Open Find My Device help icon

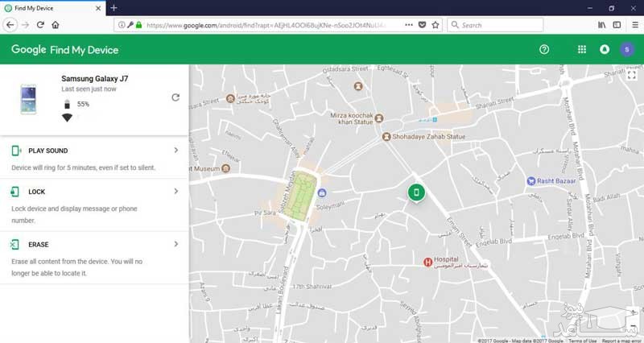(544, 50)
